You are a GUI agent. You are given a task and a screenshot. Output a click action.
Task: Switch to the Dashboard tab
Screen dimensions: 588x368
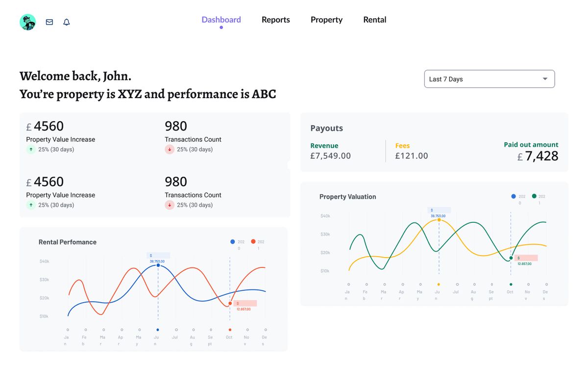tap(221, 20)
